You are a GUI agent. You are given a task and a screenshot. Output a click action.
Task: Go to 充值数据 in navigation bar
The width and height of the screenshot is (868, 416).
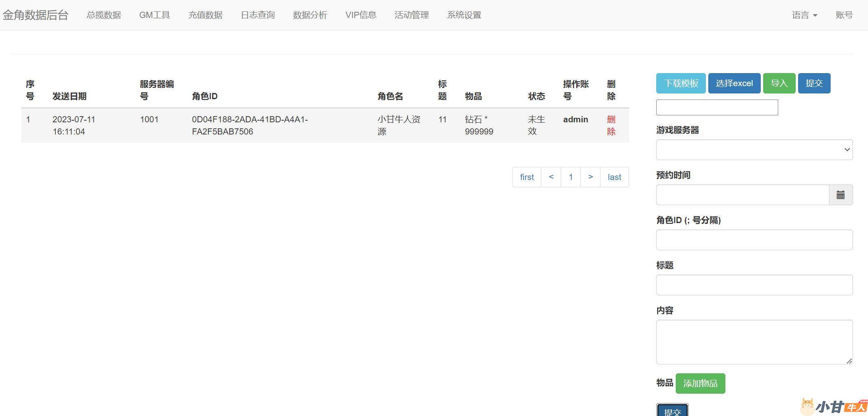[205, 15]
